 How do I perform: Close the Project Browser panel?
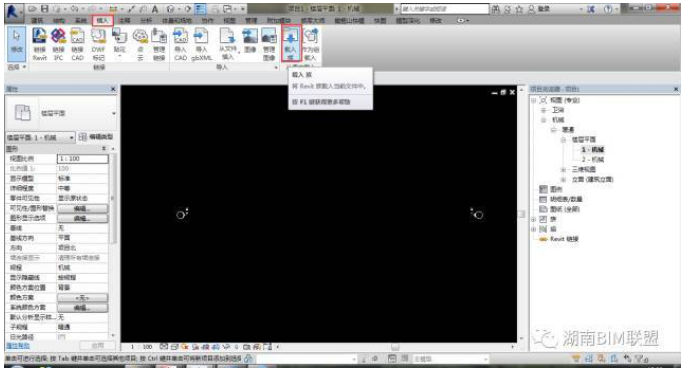pos(676,89)
